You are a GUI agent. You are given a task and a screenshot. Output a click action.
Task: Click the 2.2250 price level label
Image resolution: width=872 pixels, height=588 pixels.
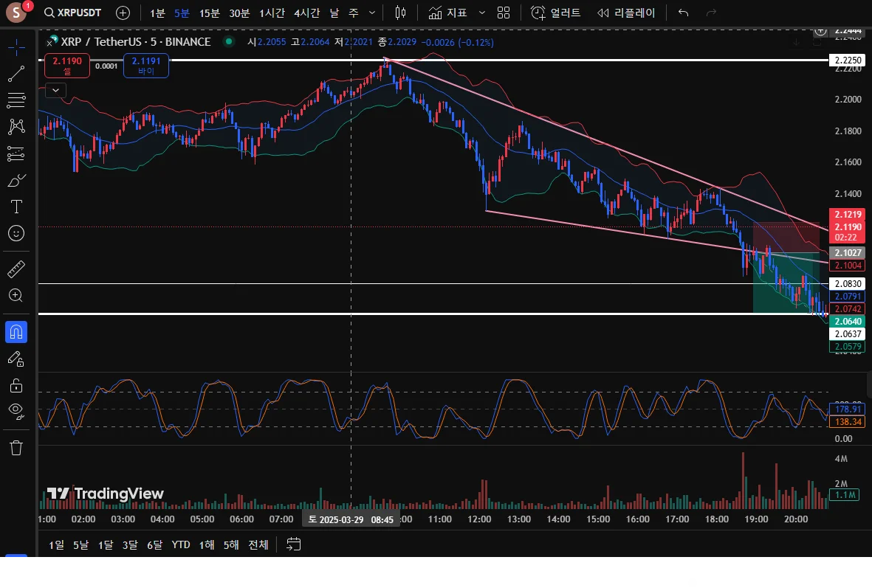tap(845, 60)
